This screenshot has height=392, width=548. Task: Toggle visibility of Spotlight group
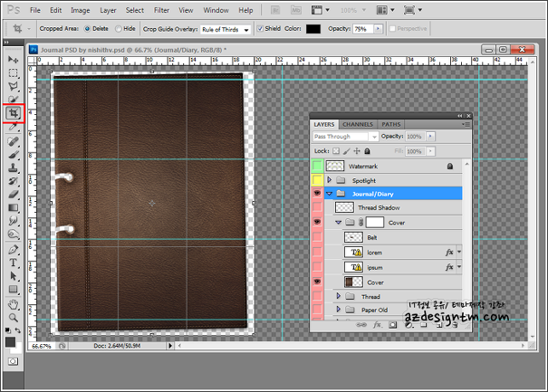click(317, 180)
